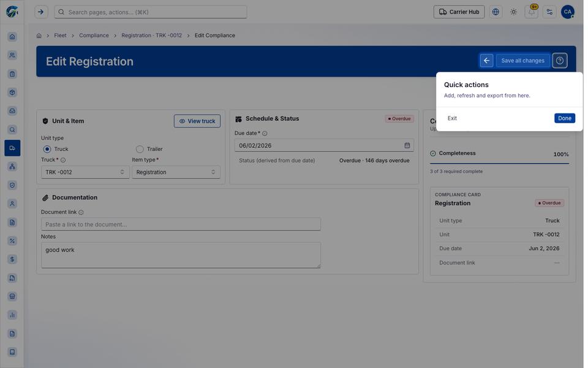The image size is (588, 368).
Task: Open the Item type dropdown showing Registration
Action: 176,172
